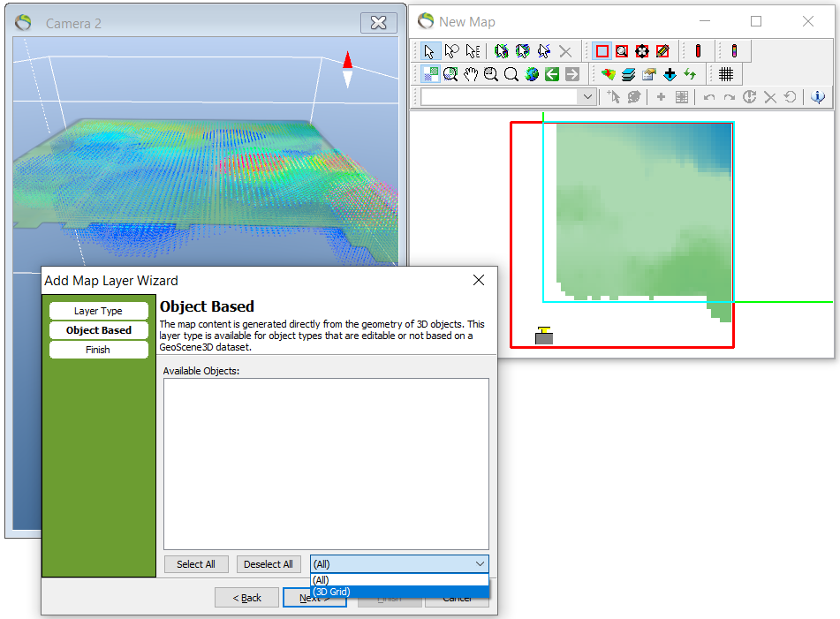This screenshot has width=840, height=619.
Task: Go to the Finish wizard step
Action: pyautogui.click(x=98, y=349)
